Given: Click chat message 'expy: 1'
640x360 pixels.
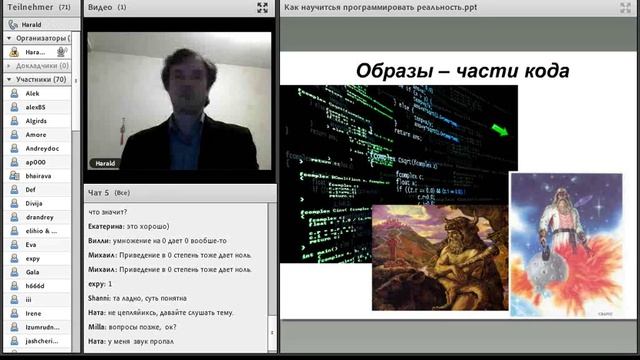Looking at the screenshot, I should pos(100,284).
